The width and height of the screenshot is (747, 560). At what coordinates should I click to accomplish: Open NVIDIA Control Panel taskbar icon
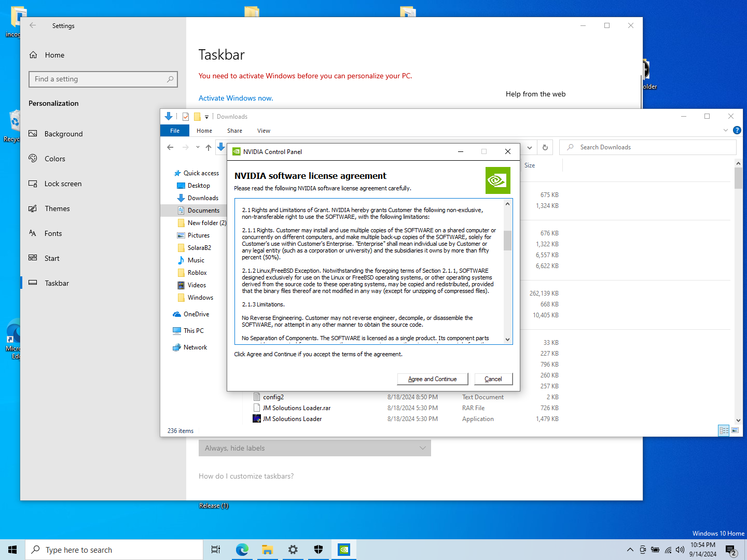(x=344, y=550)
